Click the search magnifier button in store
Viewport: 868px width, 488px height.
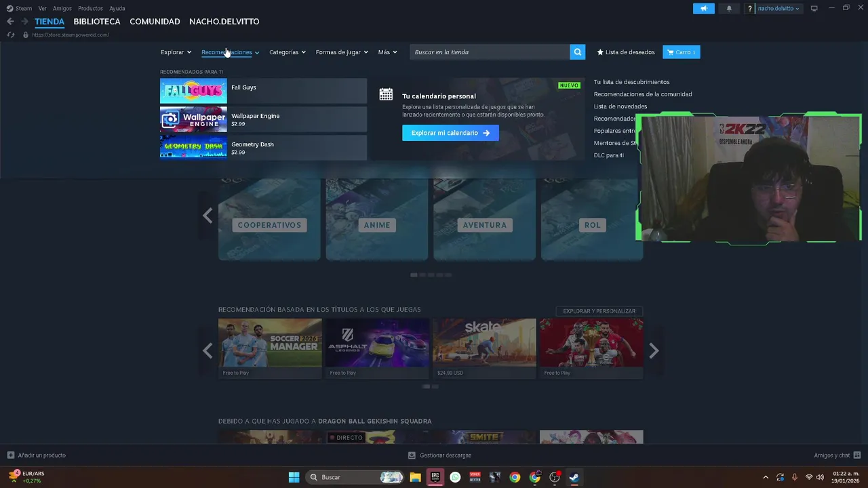[x=577, y=52]
